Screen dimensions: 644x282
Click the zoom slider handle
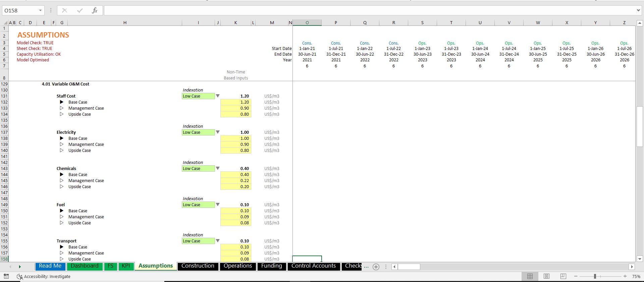[x=595, y=276]
